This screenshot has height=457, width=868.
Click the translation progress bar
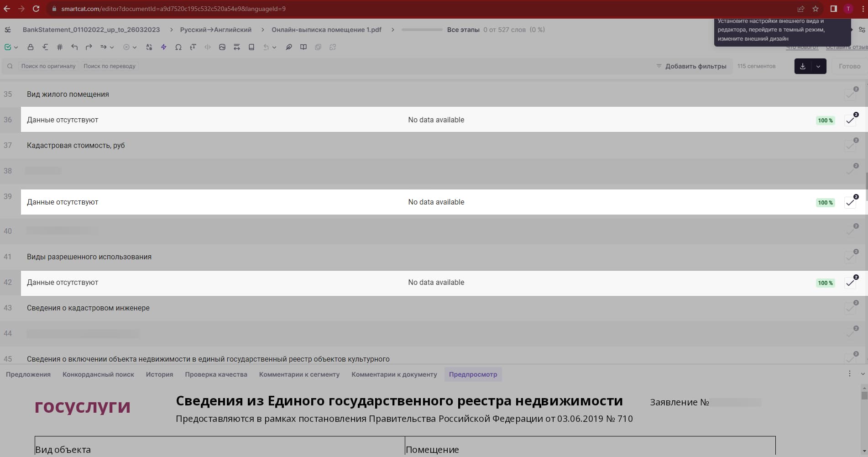(422, 30)
